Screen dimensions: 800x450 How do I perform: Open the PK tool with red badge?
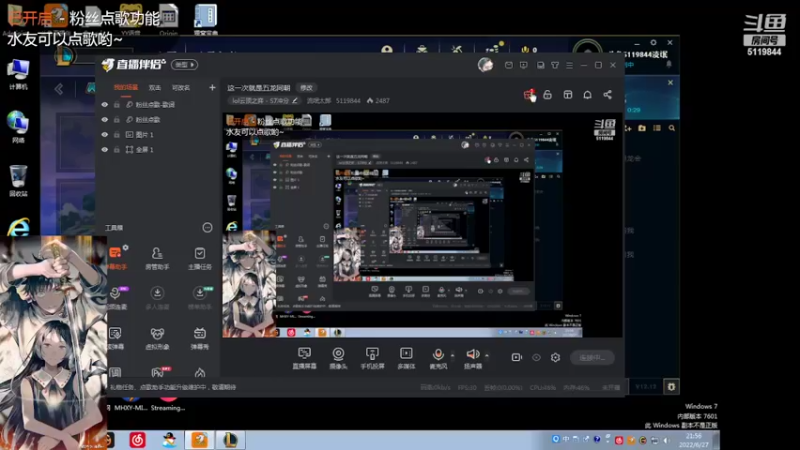point(158,372)
